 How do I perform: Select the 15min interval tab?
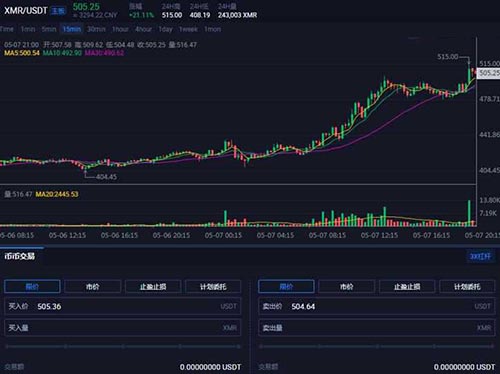pyautogui.click(x=72, y=29)
